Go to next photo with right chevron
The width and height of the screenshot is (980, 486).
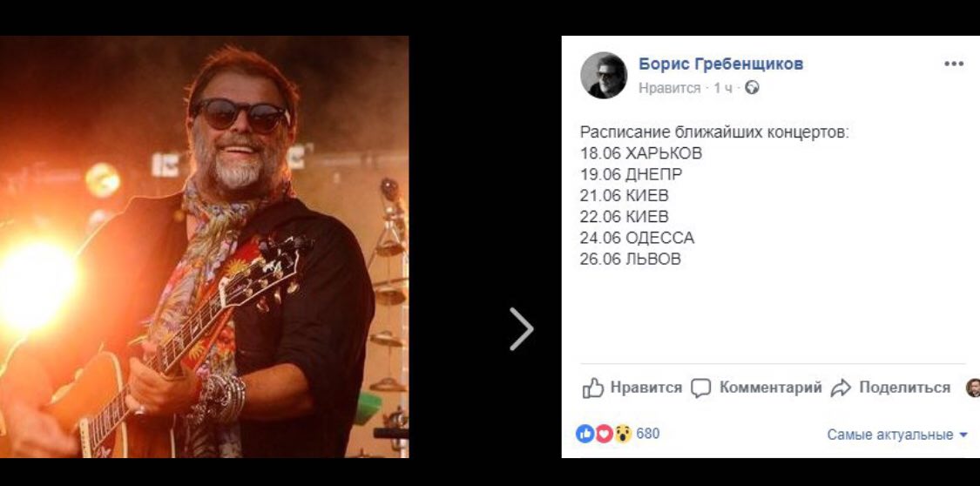[521, 328]
